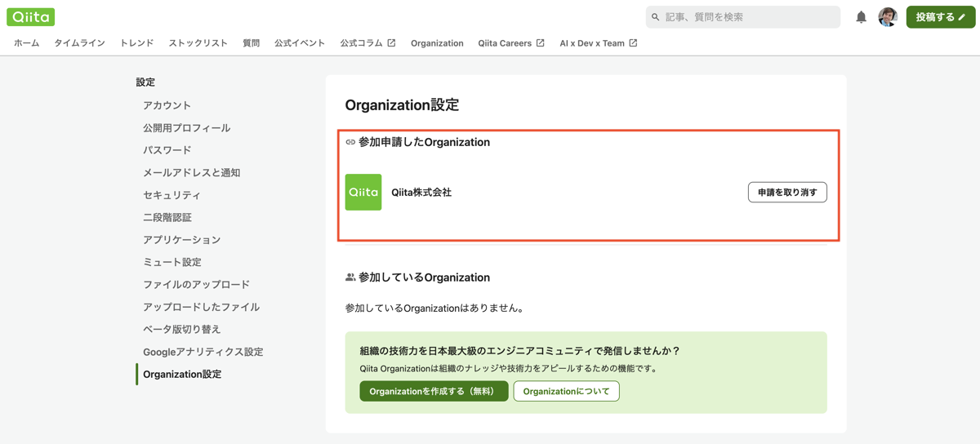Screen dimensions: 980x444
Task: Open 質問 tab
Action: click(251, 43)
